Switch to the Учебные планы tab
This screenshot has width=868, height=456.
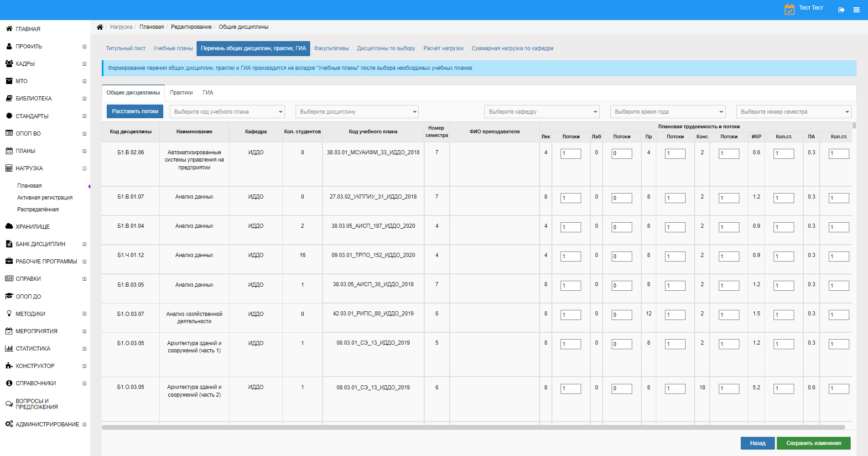(173, 48)
